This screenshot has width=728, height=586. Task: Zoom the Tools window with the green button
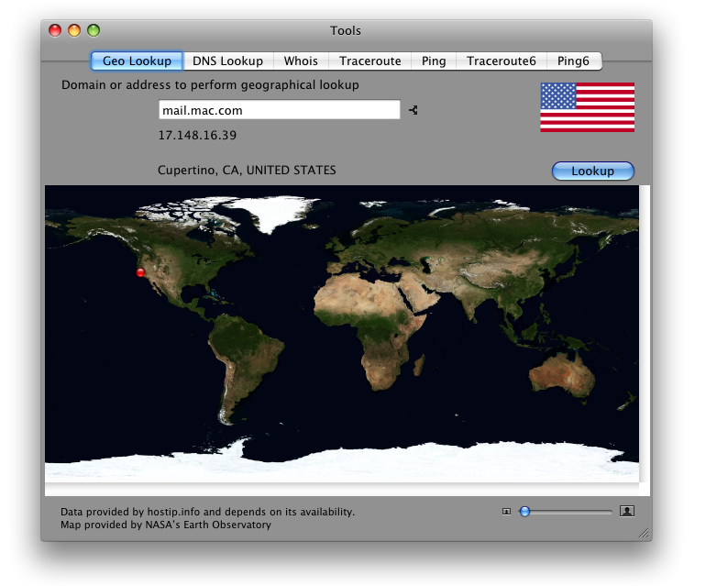94,30
